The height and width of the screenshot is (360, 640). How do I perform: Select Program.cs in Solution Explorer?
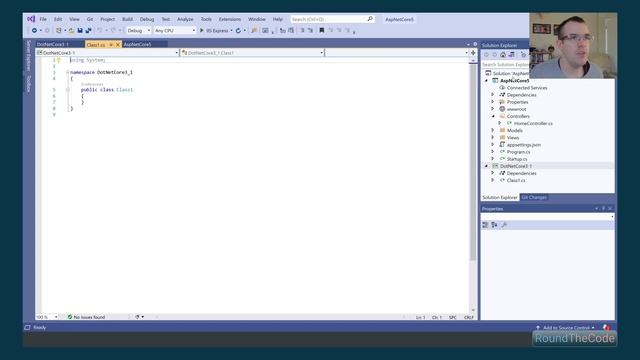click(518, 152)
